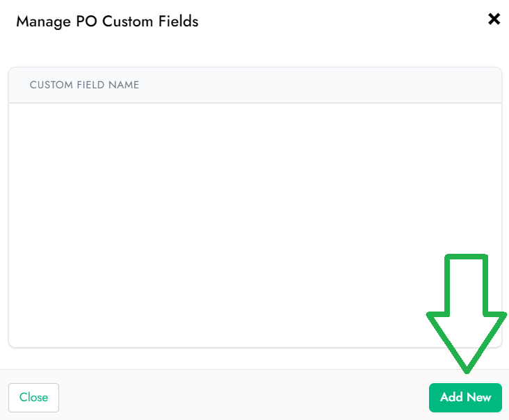The image size is (509, 420).
Task: Click the empty custom fields list area
Action: click(255, 225)
